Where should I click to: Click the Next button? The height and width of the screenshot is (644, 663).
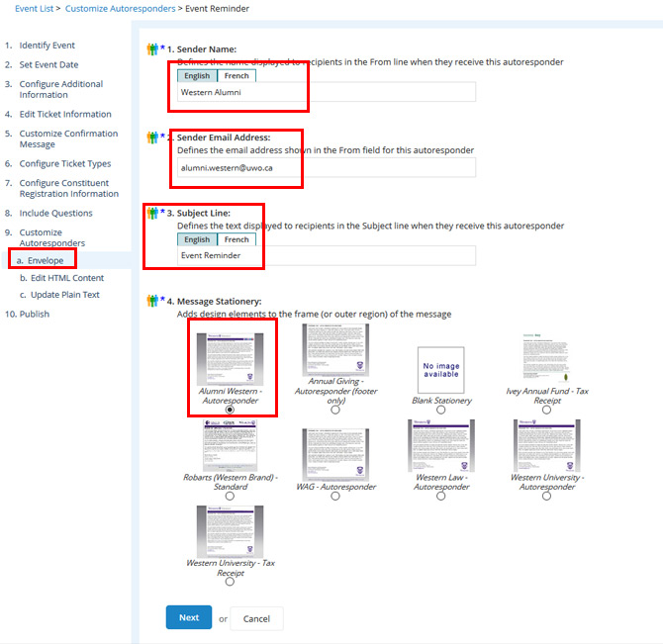[x=188, y=617]
